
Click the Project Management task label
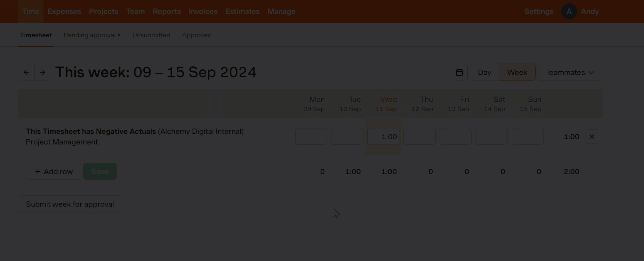(62, 142)
